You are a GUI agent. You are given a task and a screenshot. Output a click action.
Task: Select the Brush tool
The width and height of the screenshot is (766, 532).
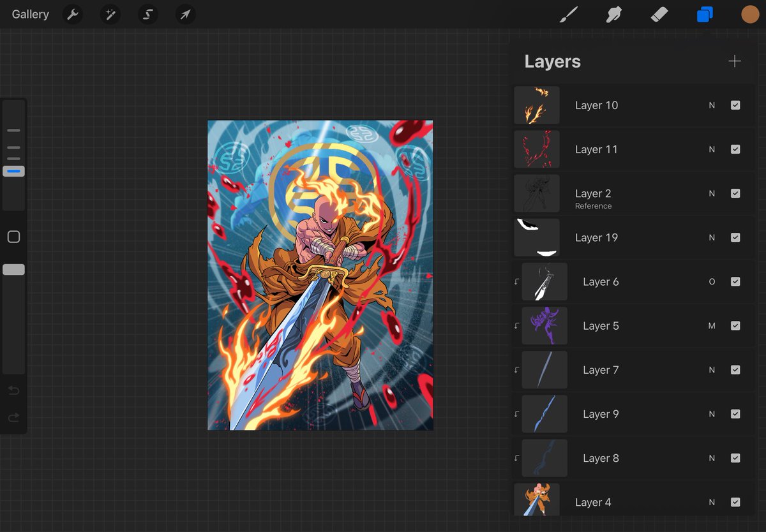click(568, 14)
